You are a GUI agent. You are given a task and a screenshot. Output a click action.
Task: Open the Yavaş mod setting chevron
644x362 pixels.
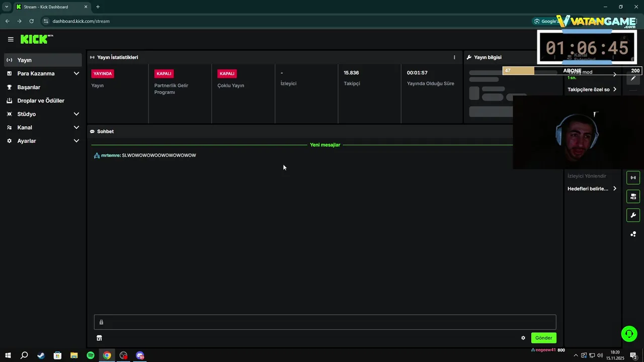(x=615, y=74)
